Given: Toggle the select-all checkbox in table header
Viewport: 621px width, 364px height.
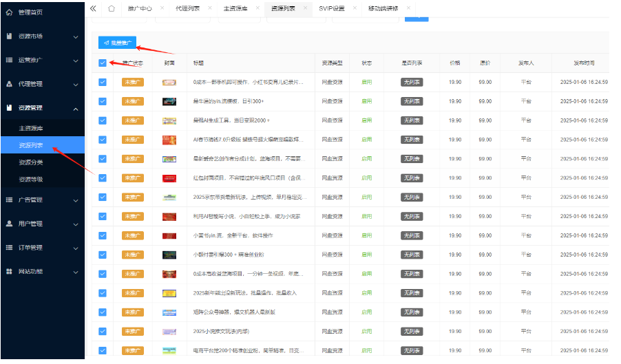Looking at the screenshot, I should pyautogui.click(x=103, y=63).
